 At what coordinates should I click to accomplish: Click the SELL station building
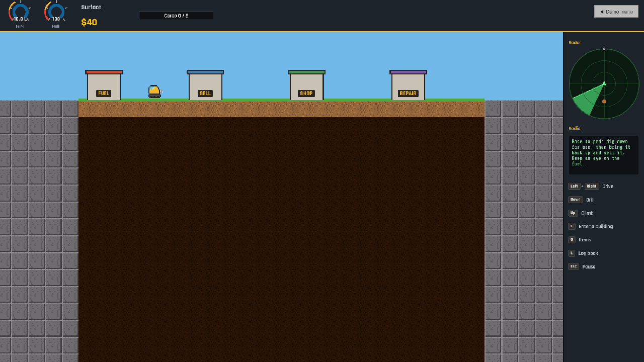[x=205, y=85]
